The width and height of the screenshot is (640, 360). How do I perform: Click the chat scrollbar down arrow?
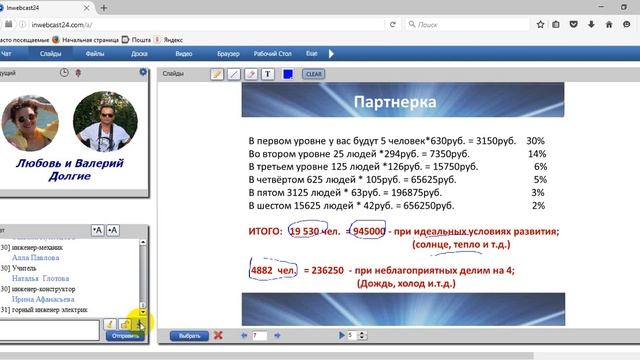pyautogui.click(x=143, y=312)
